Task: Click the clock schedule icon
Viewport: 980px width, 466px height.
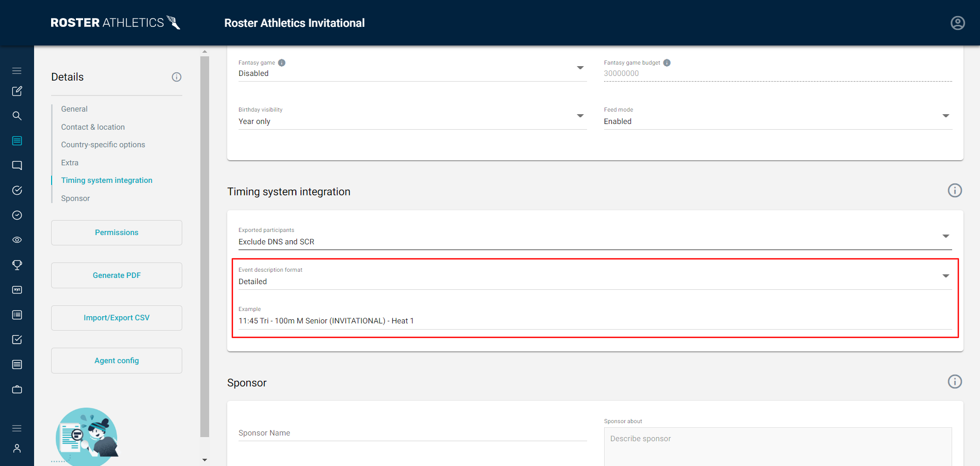Action: tap(17, 215)
